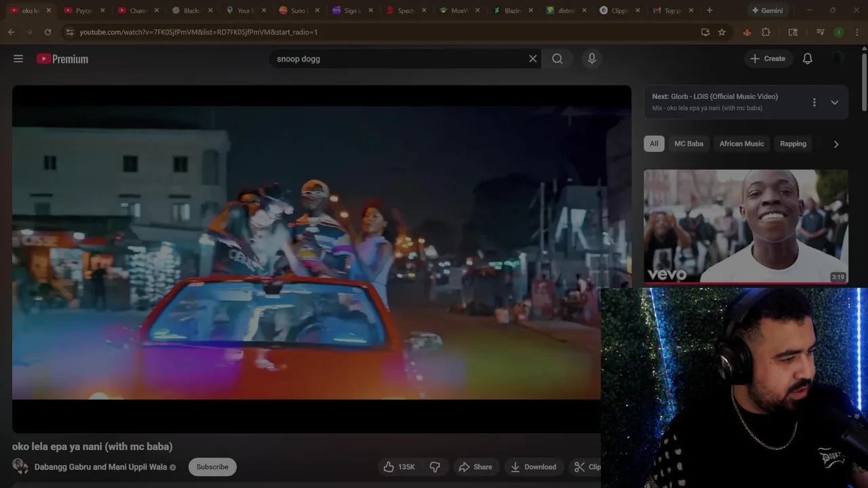Reload the page
This screenshot has height=488, width=868.
click(47, 32)
